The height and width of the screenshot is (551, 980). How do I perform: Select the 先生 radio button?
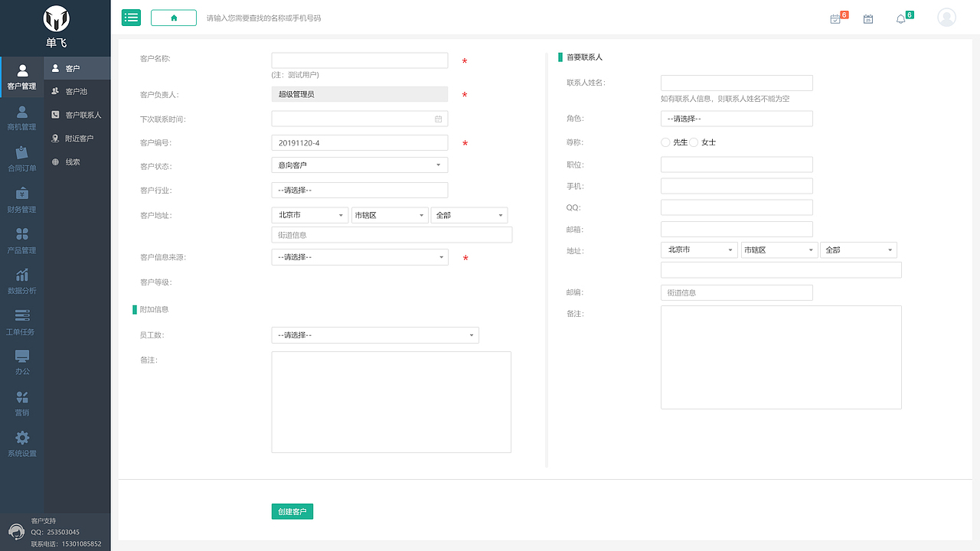665,142
